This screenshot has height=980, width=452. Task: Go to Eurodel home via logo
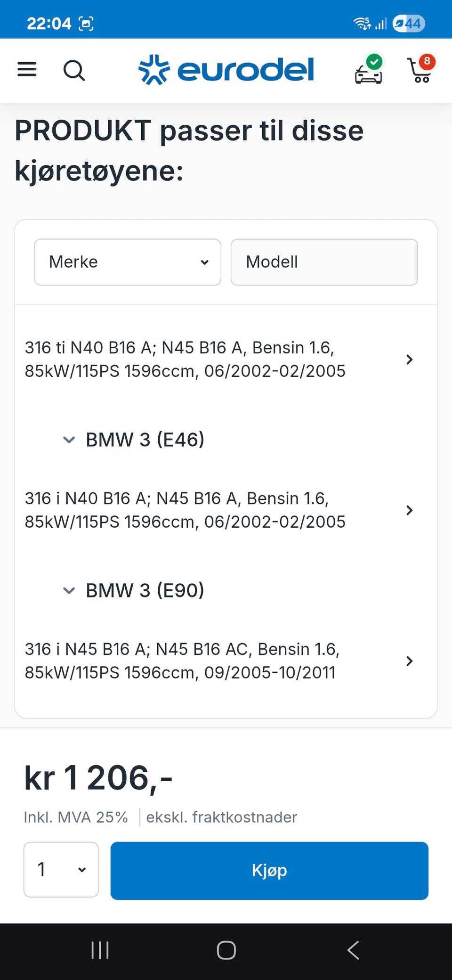pyautogui.click(x=226, y=70)
